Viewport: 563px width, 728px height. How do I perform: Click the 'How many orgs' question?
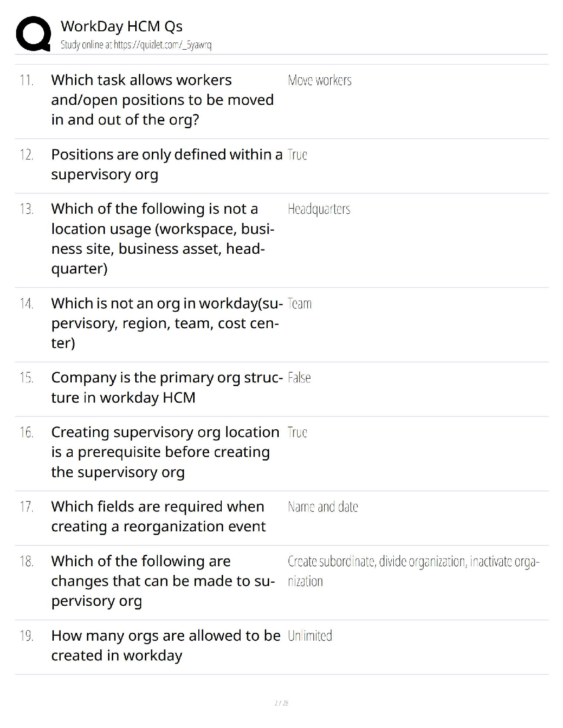[x=166, y=645]
